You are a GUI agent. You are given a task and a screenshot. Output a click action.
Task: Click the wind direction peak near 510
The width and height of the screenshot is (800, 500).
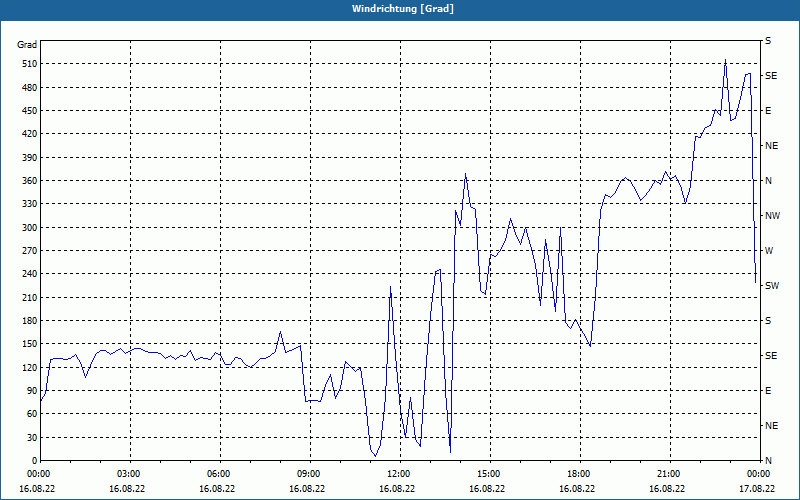[726, 60]
